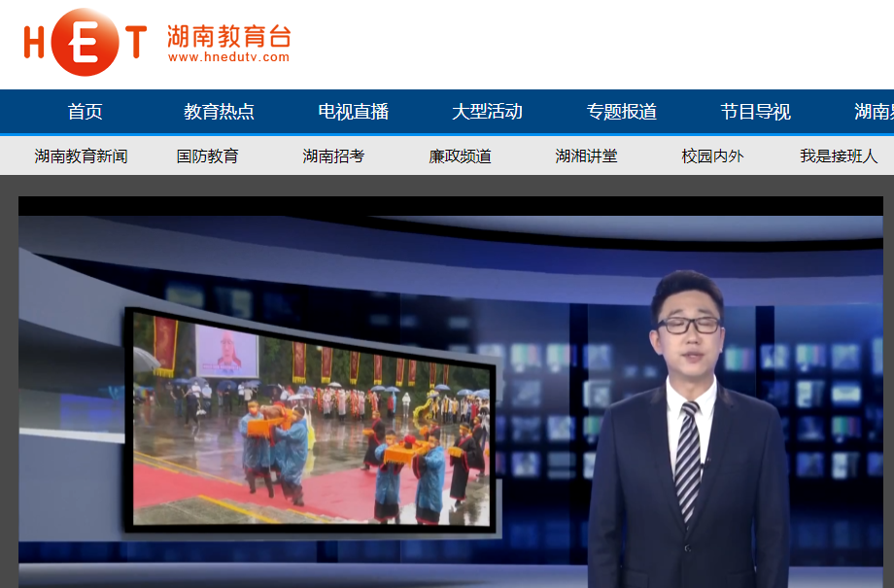Image resolution: width=894 pixels, height=588 pixels.
Task: Open the 湖湘讲堂 tab
Action: [x=586, y=156]
